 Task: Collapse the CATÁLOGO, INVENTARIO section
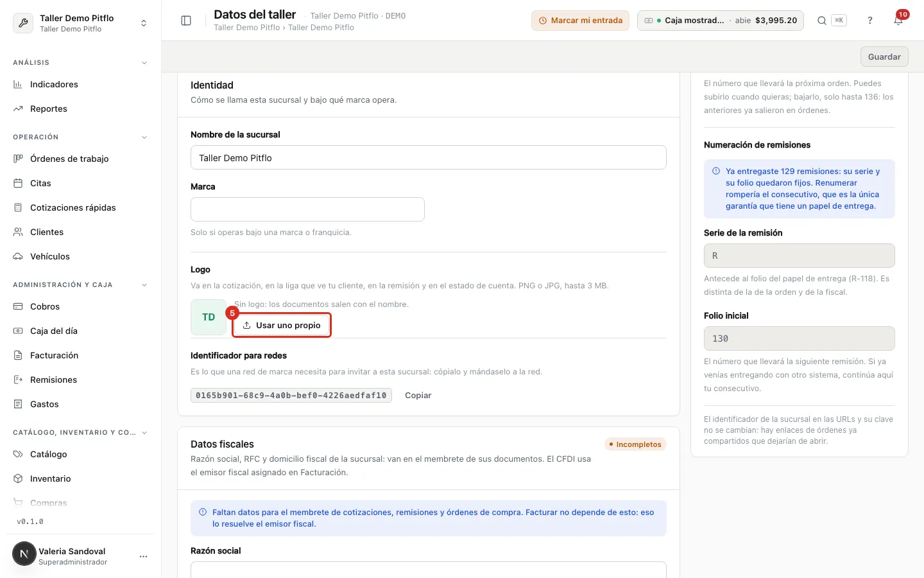tap(144, 433)
